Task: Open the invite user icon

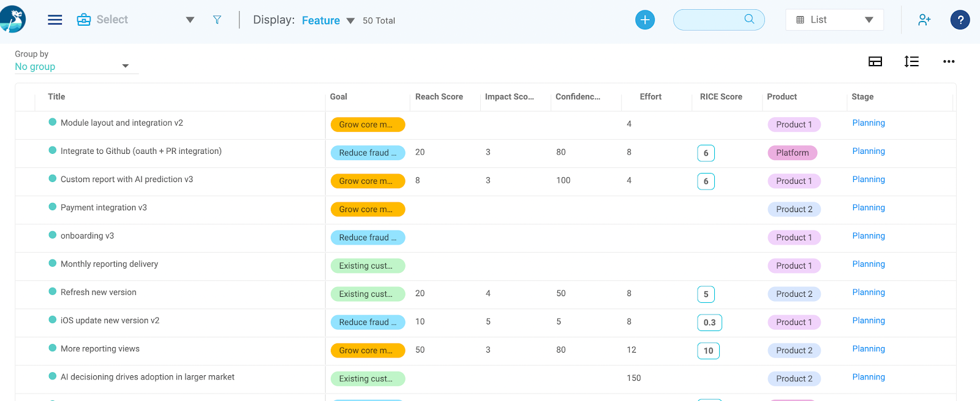Action: [x=924, y=20]
